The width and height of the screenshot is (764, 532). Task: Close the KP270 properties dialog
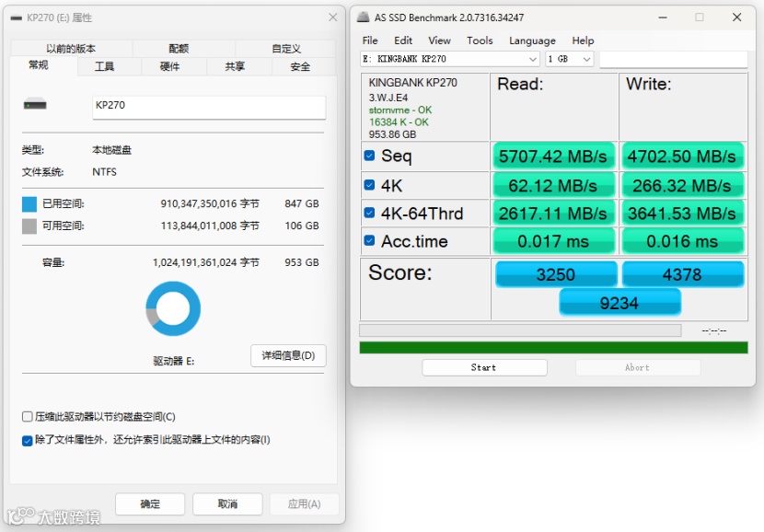333,17
